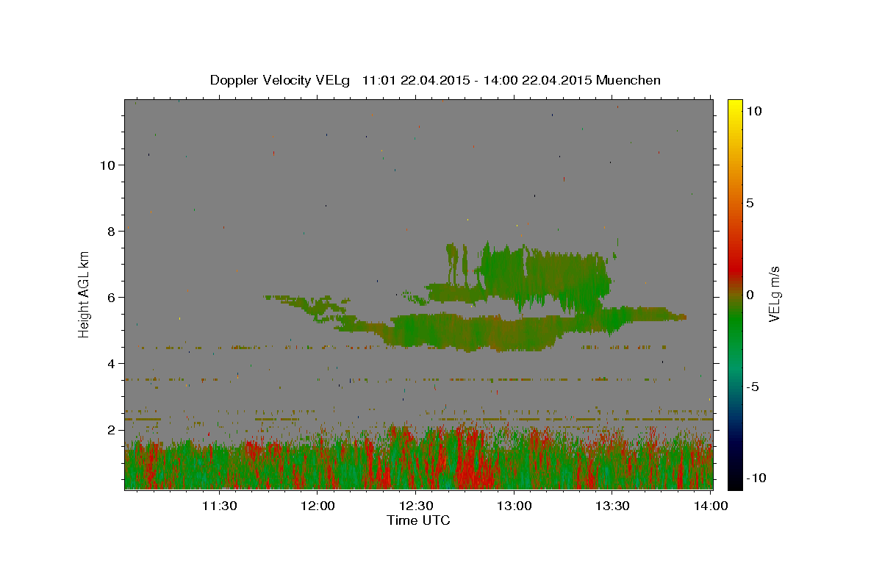Click the 'Height AGL km' axis label
The image size is (882, 588).
tap(85, 294)
